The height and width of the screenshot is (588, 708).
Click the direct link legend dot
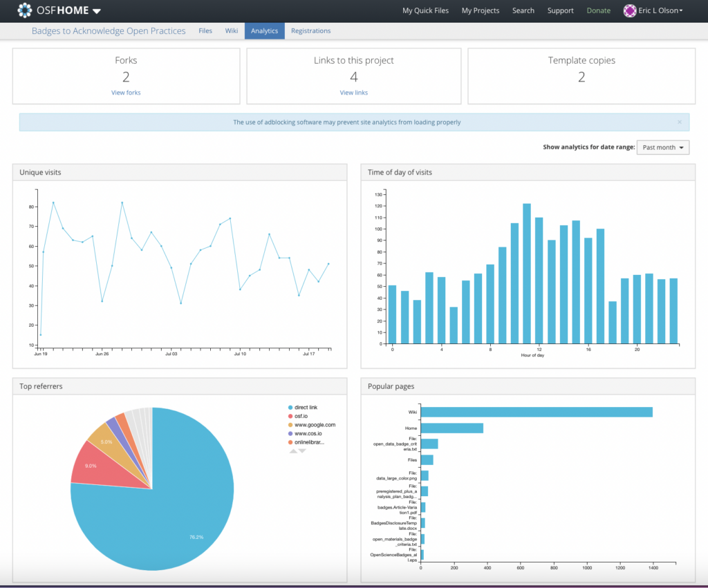pos(290,408)
